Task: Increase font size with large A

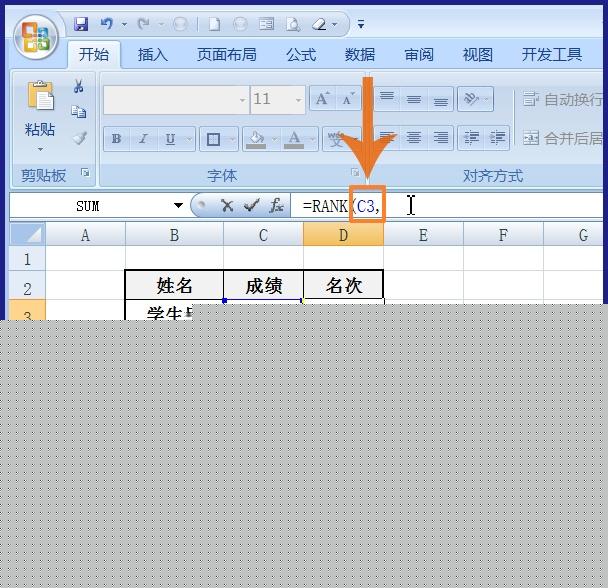Action: pyautogui.click(x=322, y=99)
